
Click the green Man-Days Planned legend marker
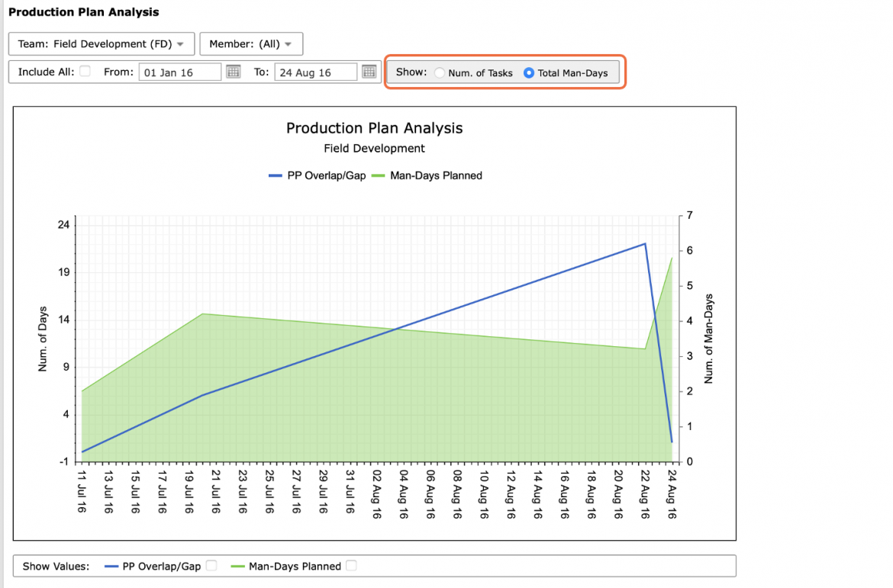pyautogui.click(x=378, y=176)
